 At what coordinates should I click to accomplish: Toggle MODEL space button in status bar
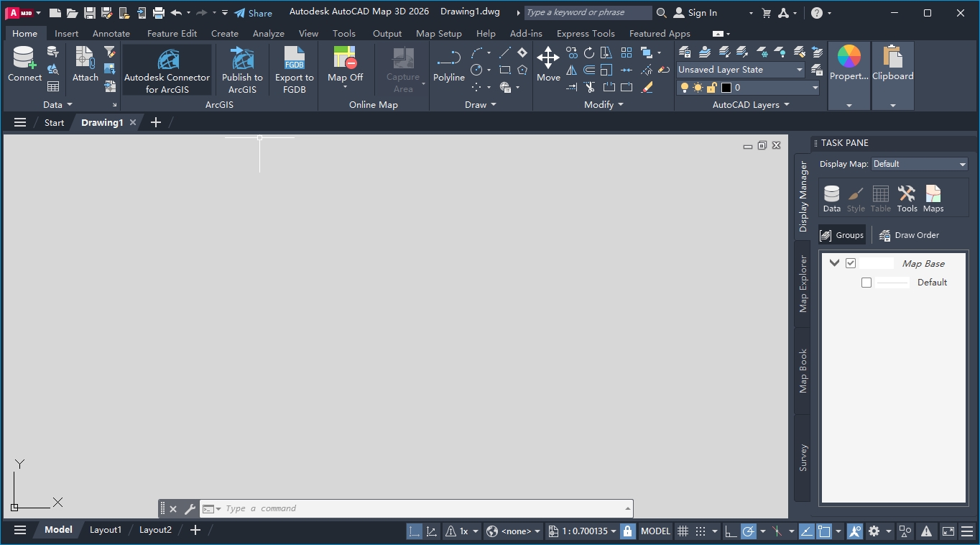point(655,531)
